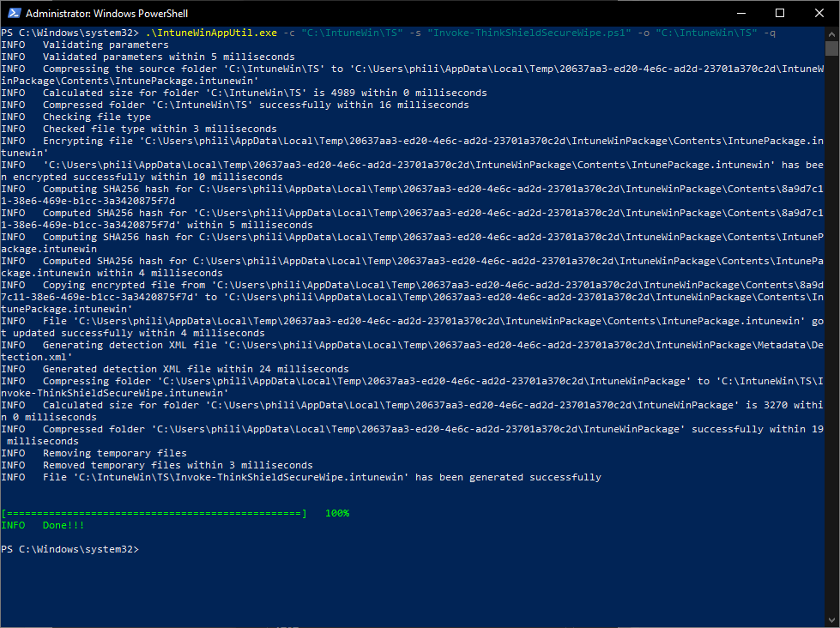Click the green 'Done!!!' message
Image resolution: width=840 pixels, height=628 pixels.
pos(63,525)
